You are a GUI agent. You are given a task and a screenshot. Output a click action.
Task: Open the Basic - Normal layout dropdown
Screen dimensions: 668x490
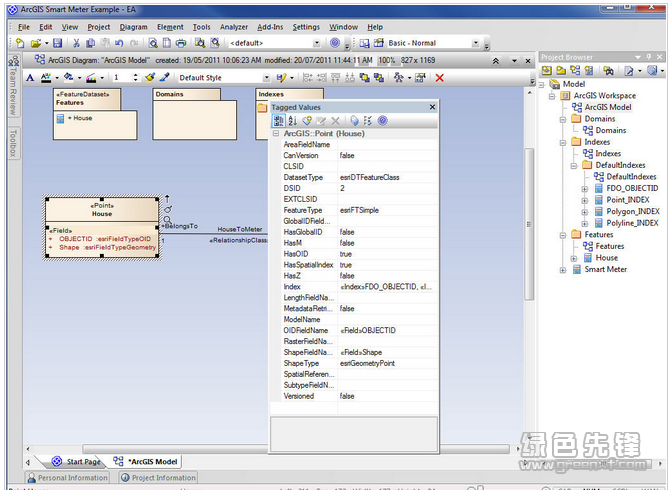(x=476, y=43)
